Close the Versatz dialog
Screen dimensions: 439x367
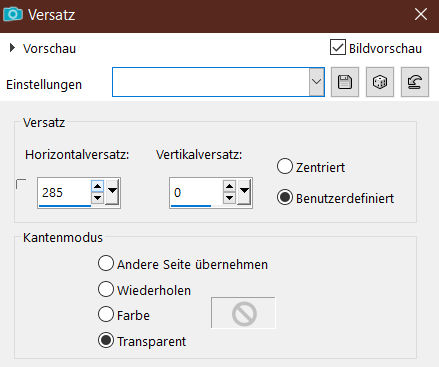click(421, 14)
